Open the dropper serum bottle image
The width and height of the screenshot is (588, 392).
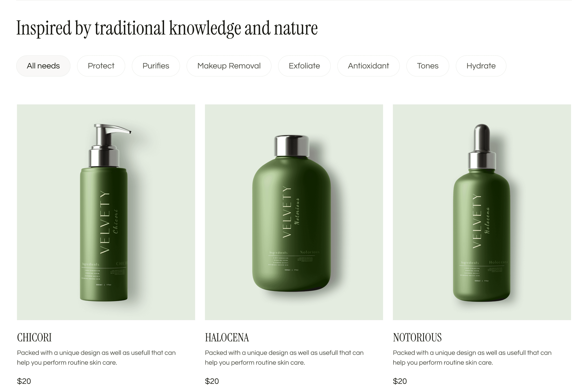pyautogui.click(x=482, y=212)
